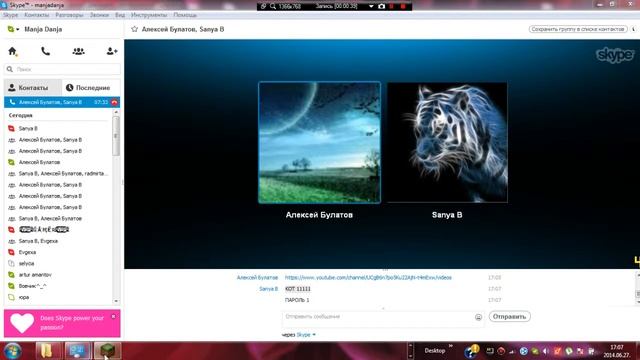Click chat message 'КОТ 11111'

coord(298,289)
